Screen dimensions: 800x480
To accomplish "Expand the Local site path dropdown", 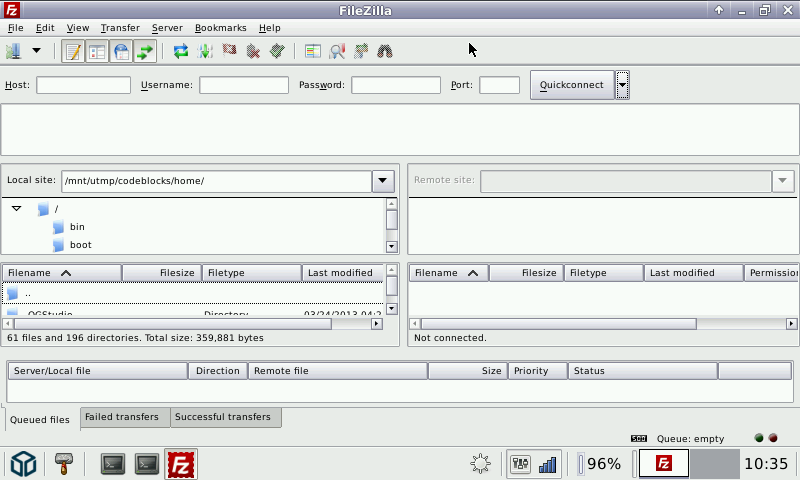I will click(383, 181).
